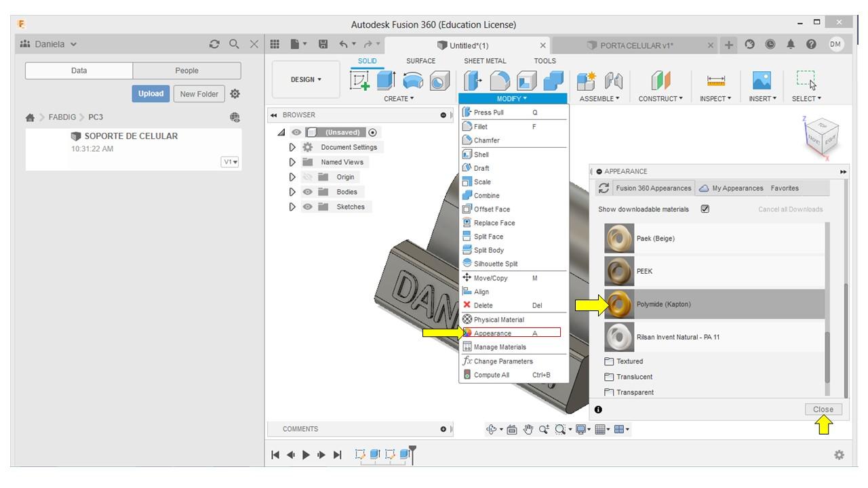Screen dimensions: 868x488
Task: Toggle visibility of the Origin folder
Action: (308, 177)
